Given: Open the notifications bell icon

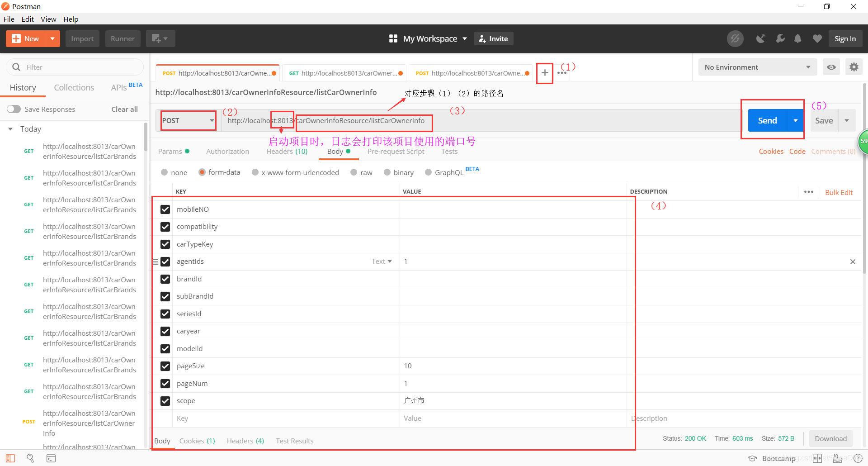Looking at the screenshot, I should point(798,39).
